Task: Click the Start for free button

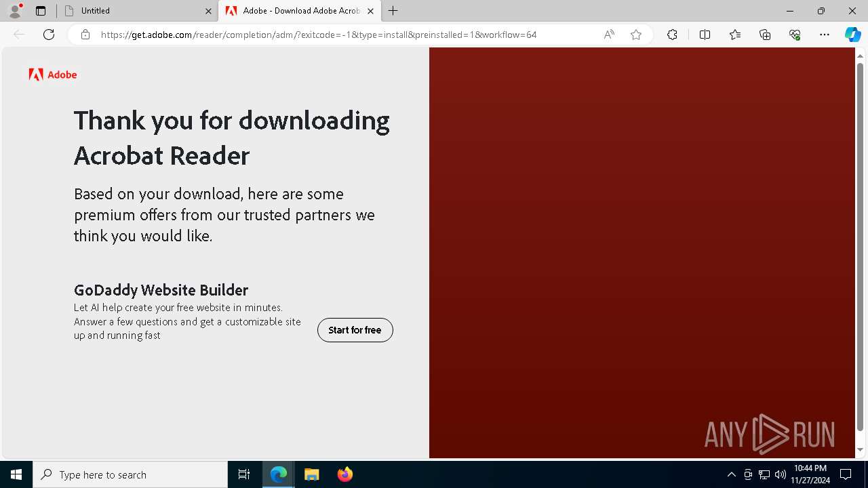Action: pos(355,330)
